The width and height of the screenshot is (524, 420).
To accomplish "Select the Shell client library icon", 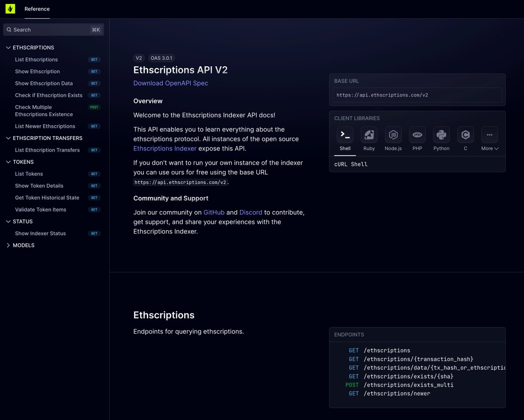I will point(345,134).
